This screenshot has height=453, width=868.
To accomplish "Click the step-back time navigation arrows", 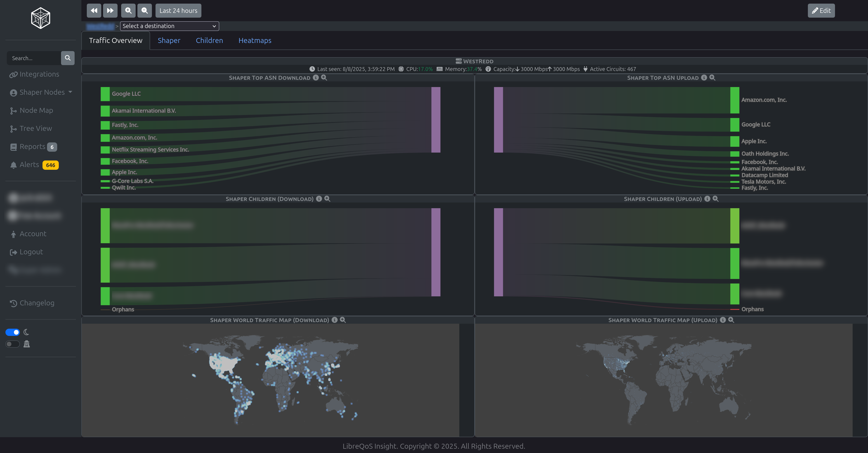I will pyautogui.click(x=94, y=10).
